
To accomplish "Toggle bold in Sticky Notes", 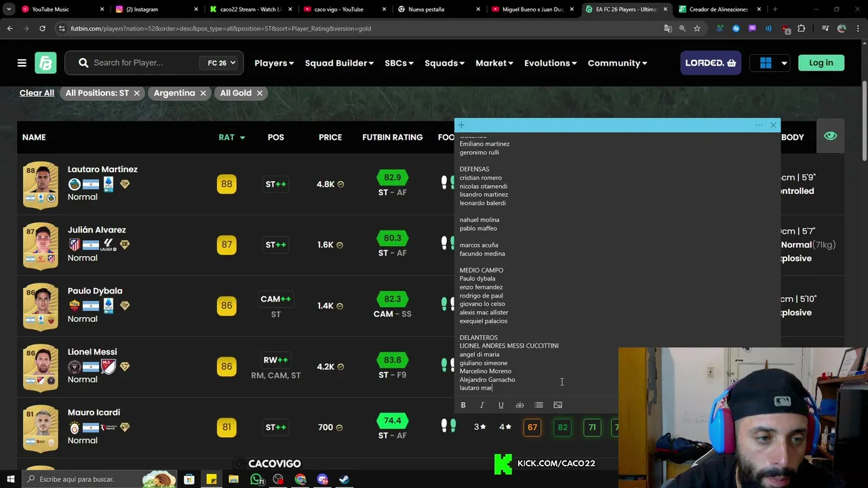I will pyautogui.click(x=463, y=405).
